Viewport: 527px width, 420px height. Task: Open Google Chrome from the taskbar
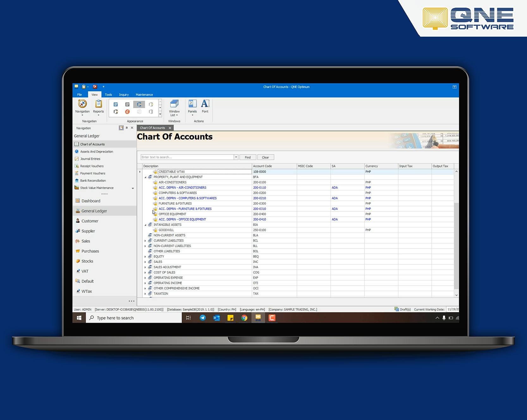[x=244, y=318]
